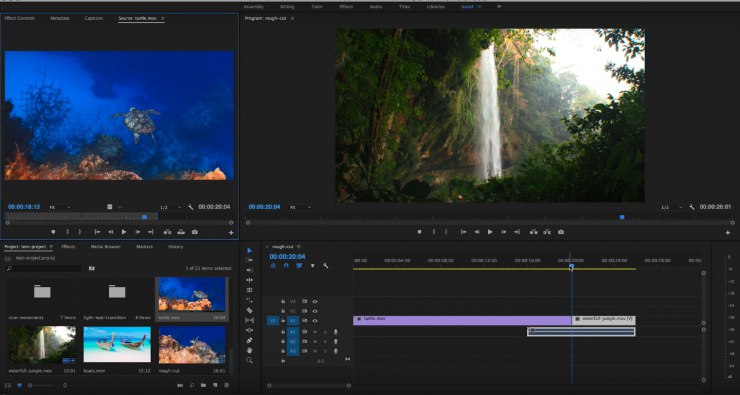Toggle Linked Selection in timeline
This screenshot has height=395, width=740.
point(299,266)
